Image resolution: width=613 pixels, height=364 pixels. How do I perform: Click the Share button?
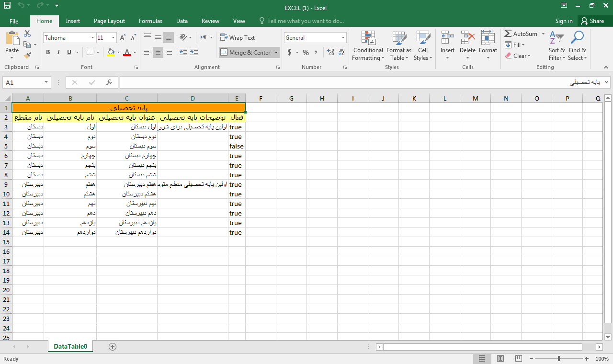tap(592, 21)
